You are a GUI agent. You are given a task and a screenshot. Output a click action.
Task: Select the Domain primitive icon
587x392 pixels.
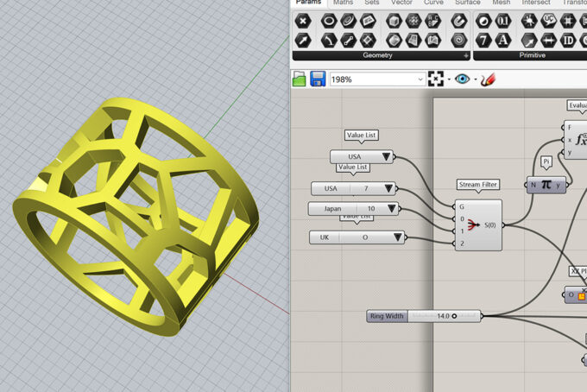coord(548,40)
